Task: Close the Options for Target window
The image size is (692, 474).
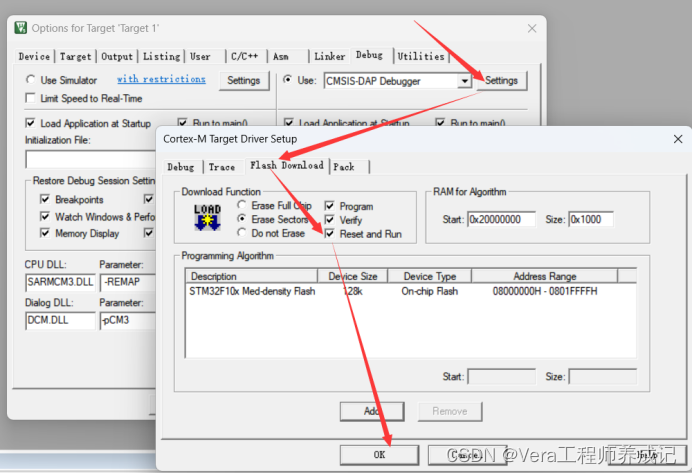Action: (x=532, y=28)
